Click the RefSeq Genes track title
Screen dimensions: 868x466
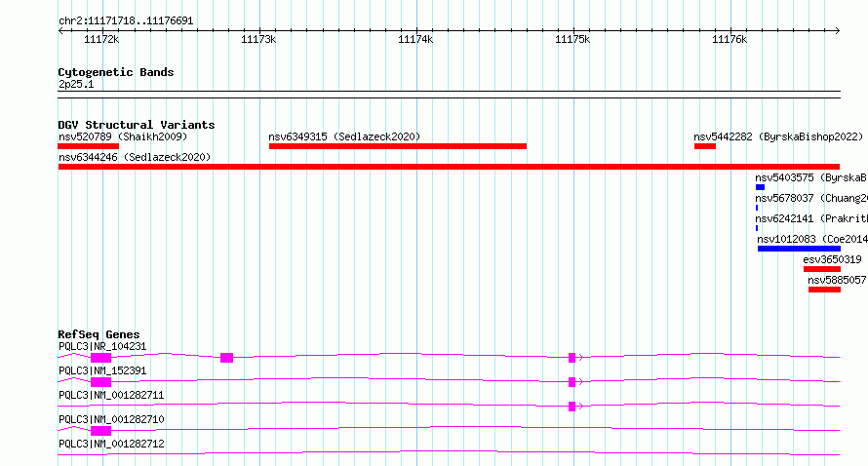tap(99, 334)
